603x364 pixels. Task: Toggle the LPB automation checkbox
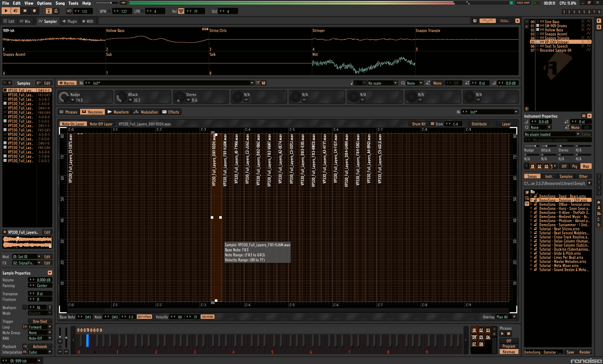[142, 11]
